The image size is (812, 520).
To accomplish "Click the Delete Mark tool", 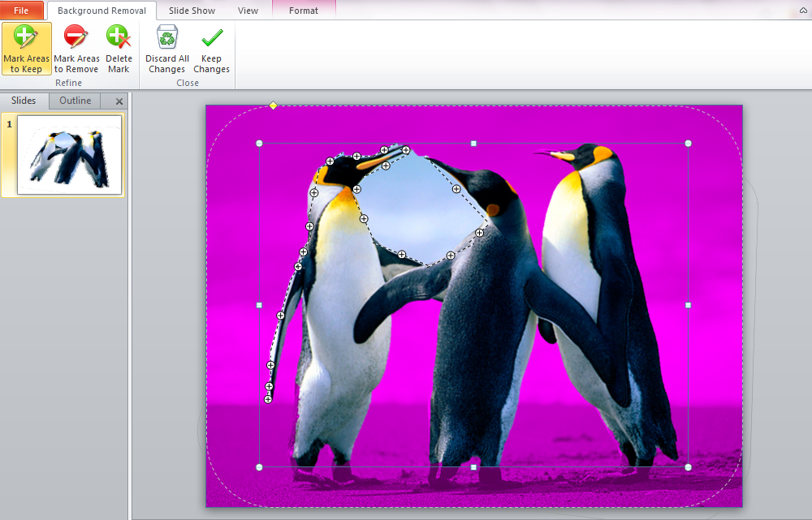I will click(x=119, y=49).
